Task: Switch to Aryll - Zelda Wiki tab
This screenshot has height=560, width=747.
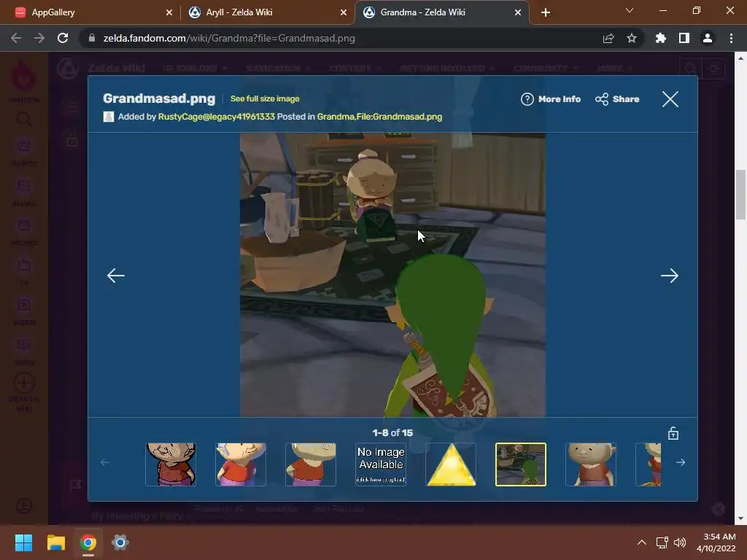Action: (x=267, y=12)
